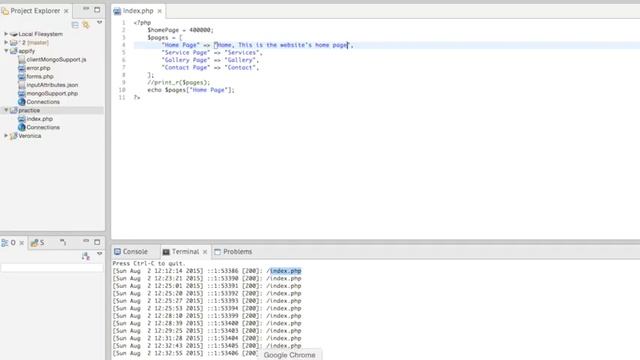The image size is (640, 360).
Task: Click Connections icon under appify
Action: point(22,102)
